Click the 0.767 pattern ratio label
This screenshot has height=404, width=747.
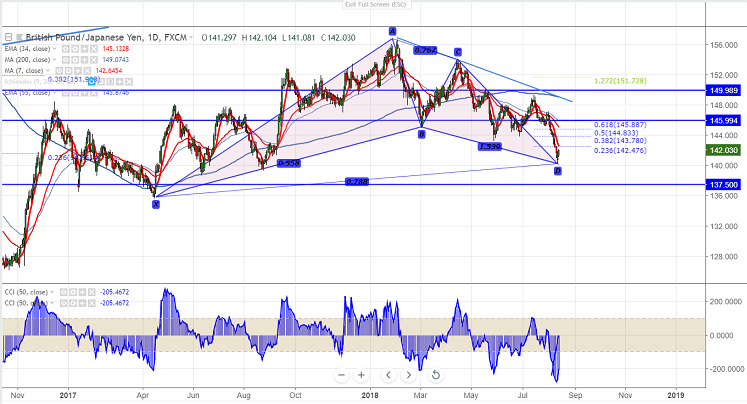pyautogui.click(x=425, y=50)
